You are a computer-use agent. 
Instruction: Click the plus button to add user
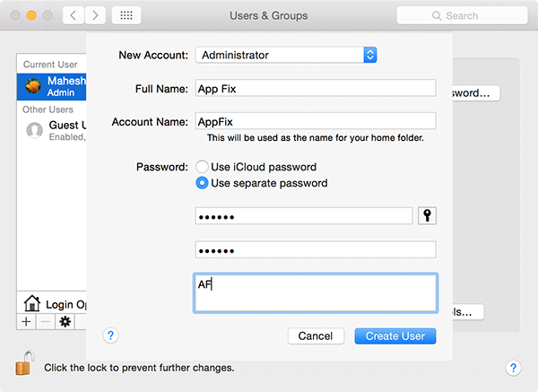[26, 321]
